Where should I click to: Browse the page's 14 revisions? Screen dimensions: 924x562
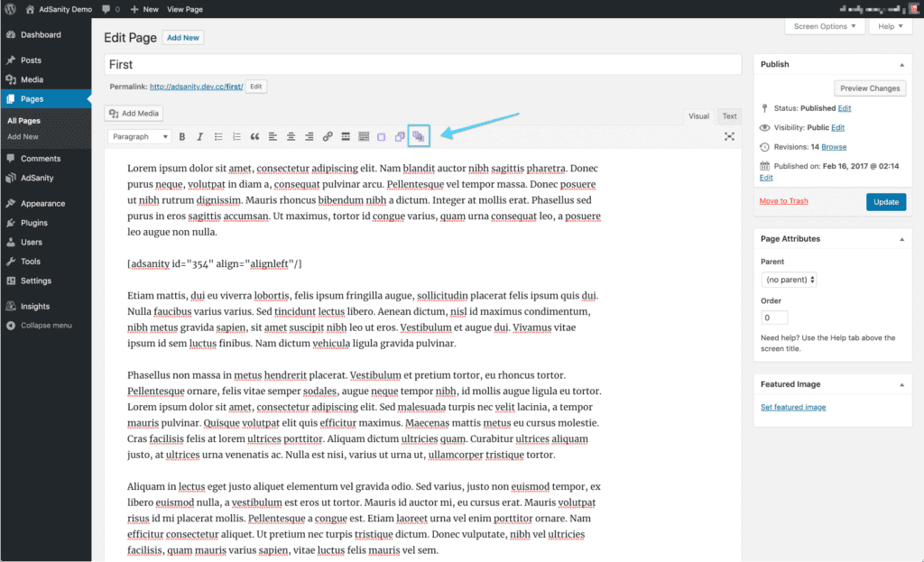[x=832, y=146]
